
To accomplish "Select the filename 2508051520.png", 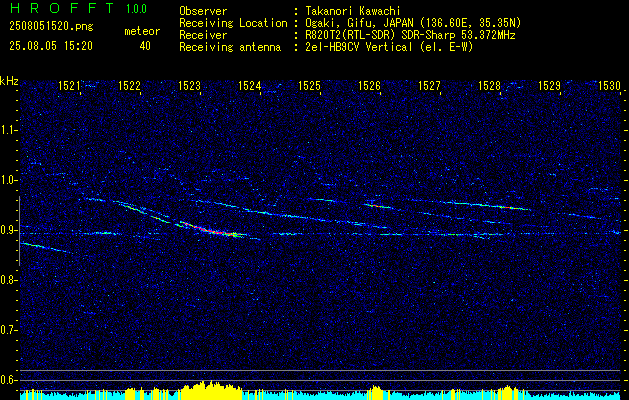I will 51,27.
